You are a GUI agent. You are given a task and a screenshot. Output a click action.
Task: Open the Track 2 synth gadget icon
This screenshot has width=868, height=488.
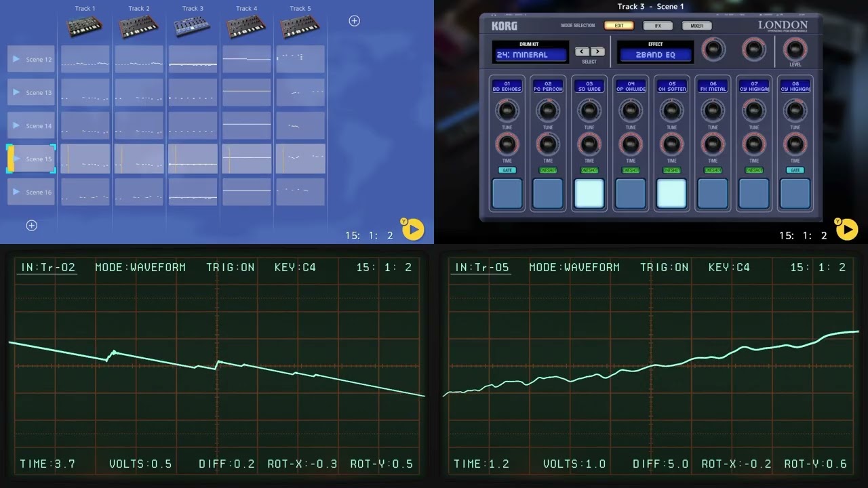coord(138,26)
